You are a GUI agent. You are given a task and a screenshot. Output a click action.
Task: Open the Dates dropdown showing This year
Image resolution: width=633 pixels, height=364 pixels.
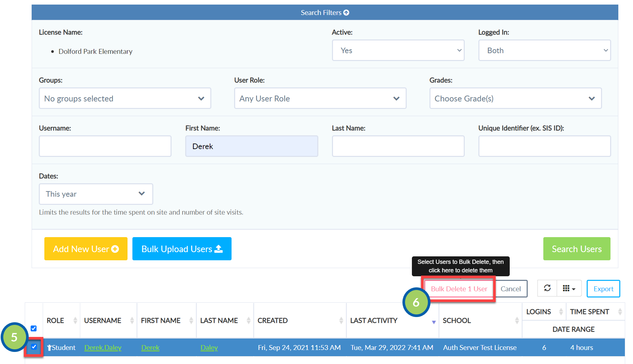[x=96, y=194]
